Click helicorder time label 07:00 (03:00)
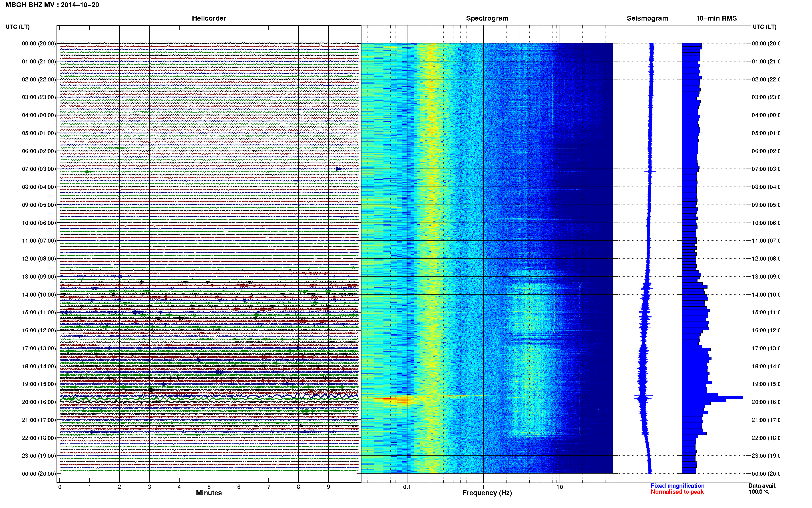This screenshot has height=508, width=812. (x=39, y=169)
